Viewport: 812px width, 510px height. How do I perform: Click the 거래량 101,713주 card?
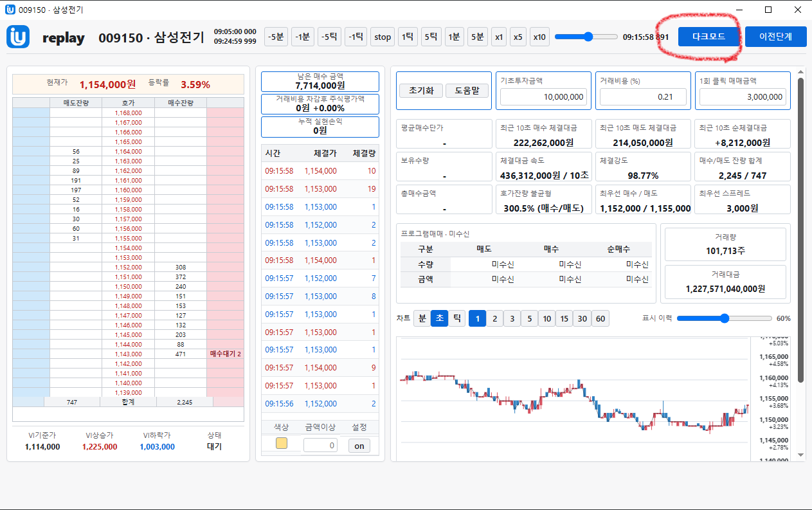pos(725,244)
